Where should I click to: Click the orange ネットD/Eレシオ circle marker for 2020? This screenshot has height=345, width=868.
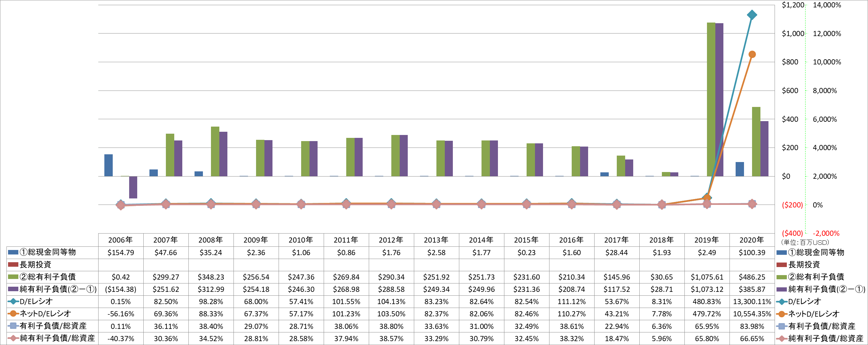pyautogui.click(x=752, y=54)
